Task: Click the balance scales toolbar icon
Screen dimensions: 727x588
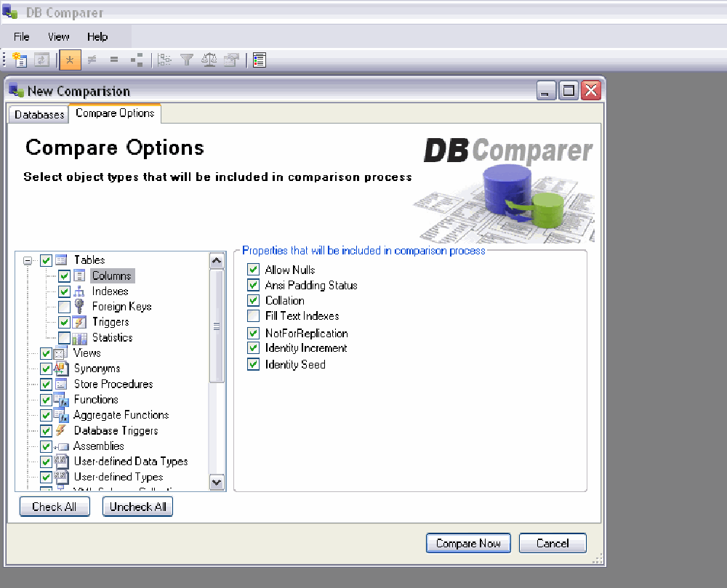Action: 209,60
